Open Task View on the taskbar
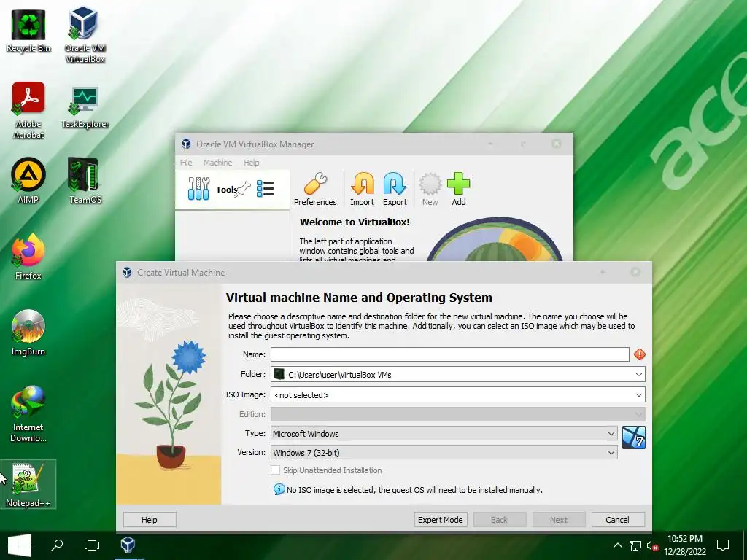 [91, 545]
